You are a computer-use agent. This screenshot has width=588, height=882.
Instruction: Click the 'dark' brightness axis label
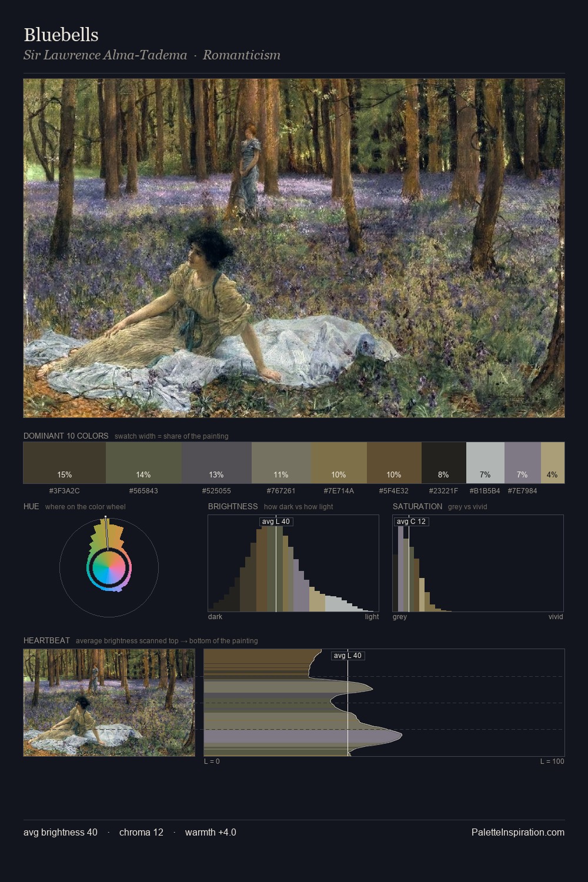click(215, 617)
